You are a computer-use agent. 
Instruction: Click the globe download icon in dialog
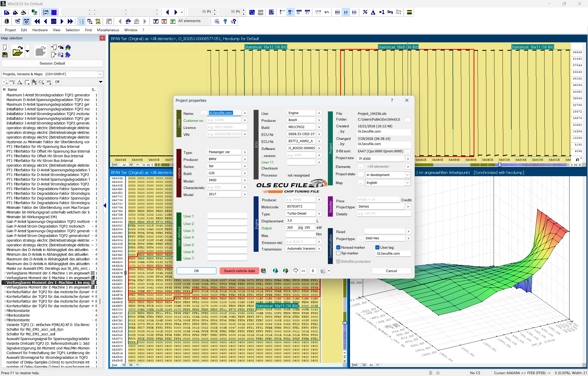click(275, 271)
